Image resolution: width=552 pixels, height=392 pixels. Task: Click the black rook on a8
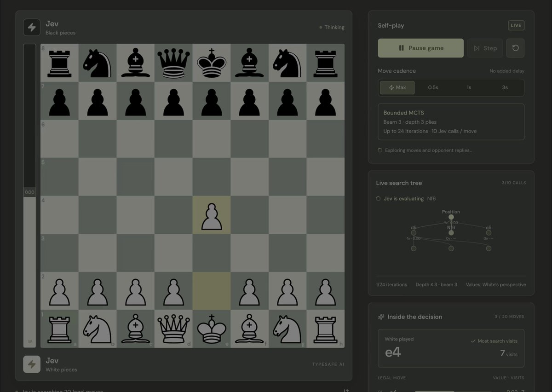(x=59, y=63)
